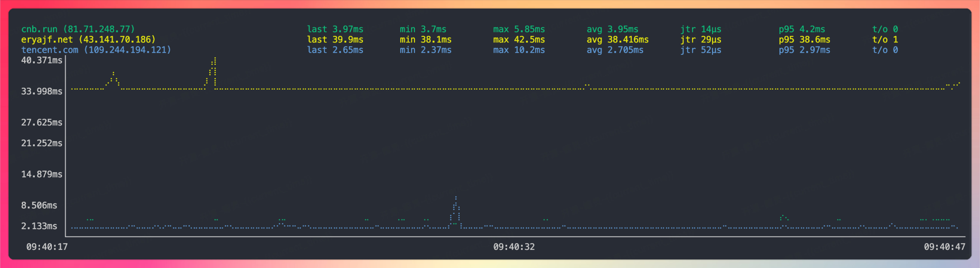980x268 pixels.
Task: Click the 09:40:47 time marker
Action: pos(944,247)
